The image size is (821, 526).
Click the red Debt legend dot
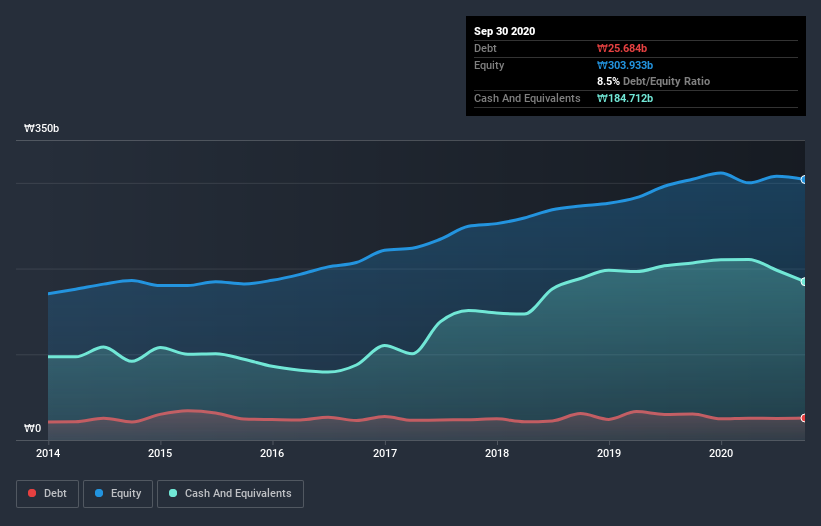coord(32,493)
